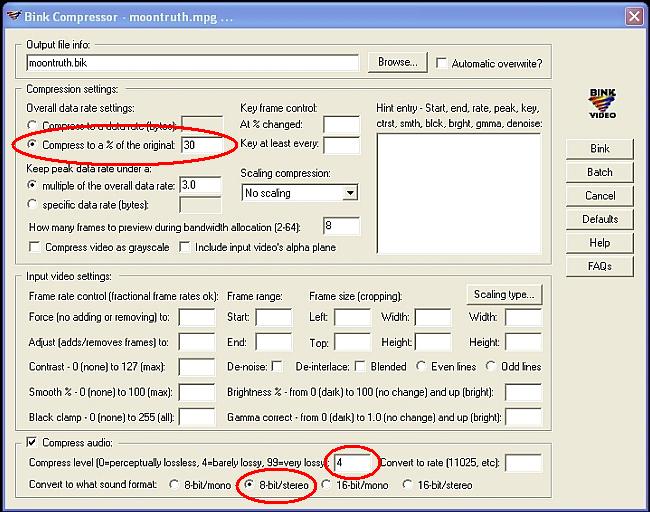Viewport: 650px width, 512px height.
Task: Click the preview frames field showing 8
Action: coord(342,226)
